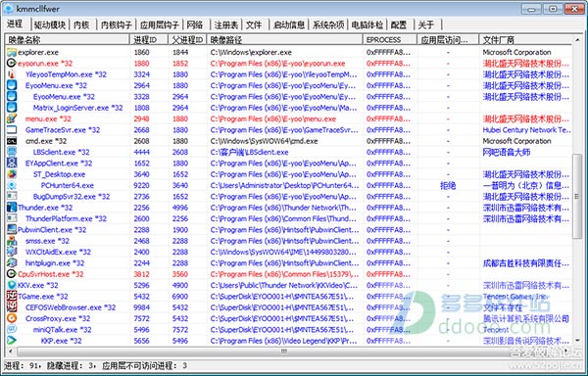The height and width of the screenshot is (376, 588).
Task: Click the vertical scrollbar up arrow
Action: click(577, 40)
